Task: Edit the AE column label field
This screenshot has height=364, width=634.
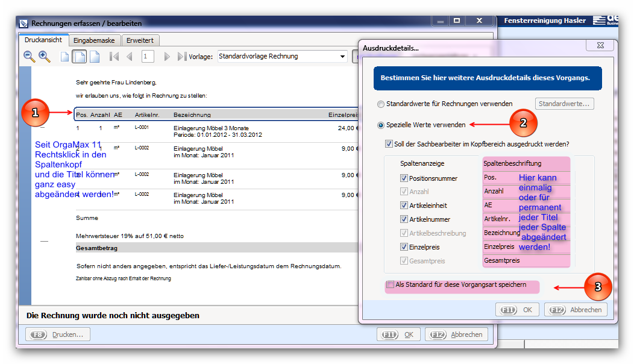Action: coord(526,205)
